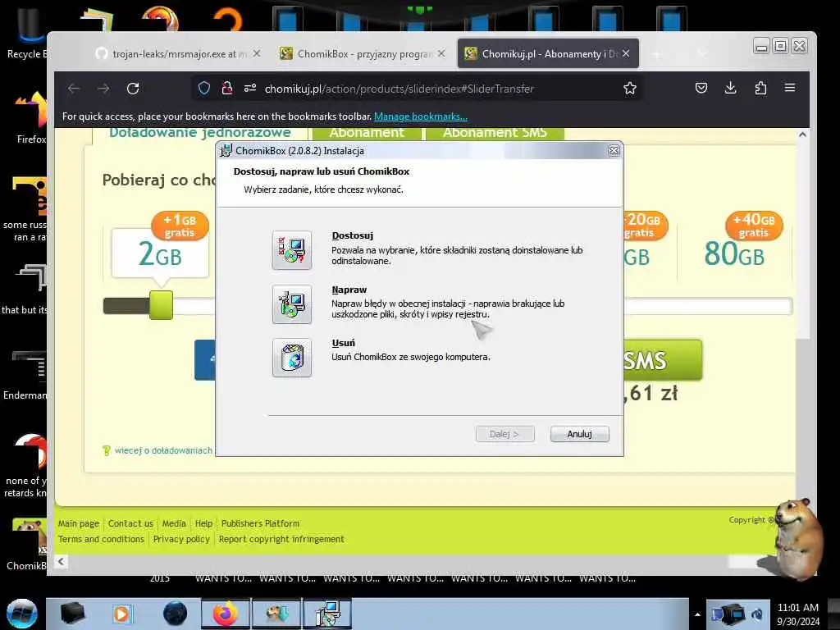Open installer taskbar icon

pyautogui.click(x=328, y=614)
